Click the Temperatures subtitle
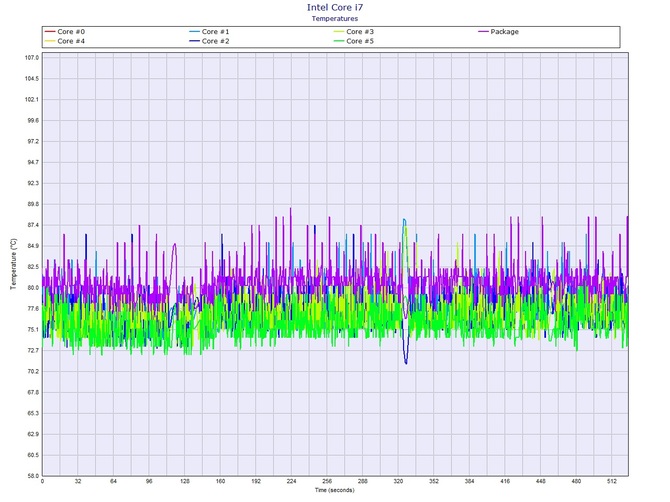Image resolution: width=670 pixels, height=502 pixels. (335, 18)
